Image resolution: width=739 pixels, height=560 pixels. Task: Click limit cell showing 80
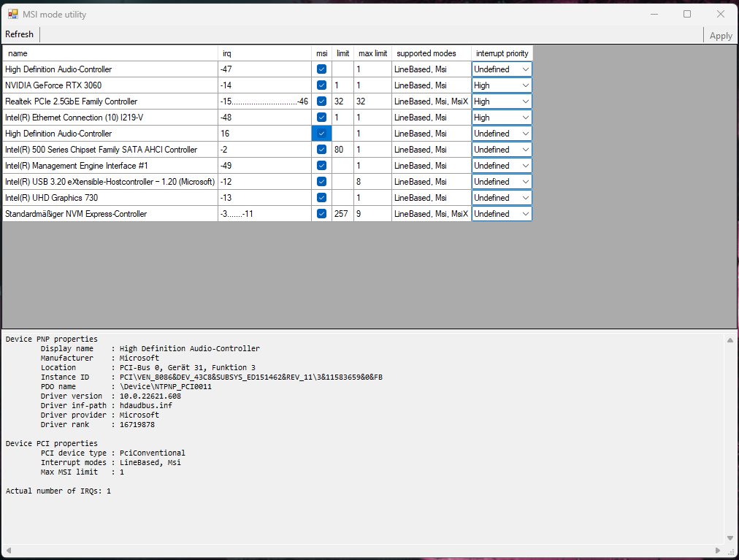342,150
